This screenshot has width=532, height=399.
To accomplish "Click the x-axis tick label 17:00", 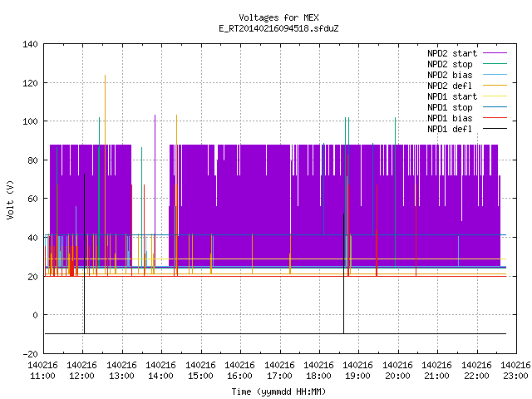I will (x=279, y=376).
